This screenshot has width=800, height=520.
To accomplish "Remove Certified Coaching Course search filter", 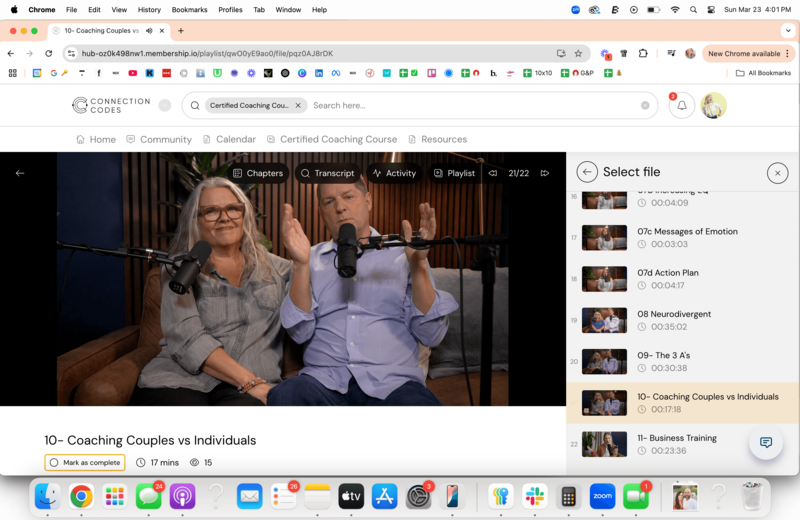I will 298,105.
